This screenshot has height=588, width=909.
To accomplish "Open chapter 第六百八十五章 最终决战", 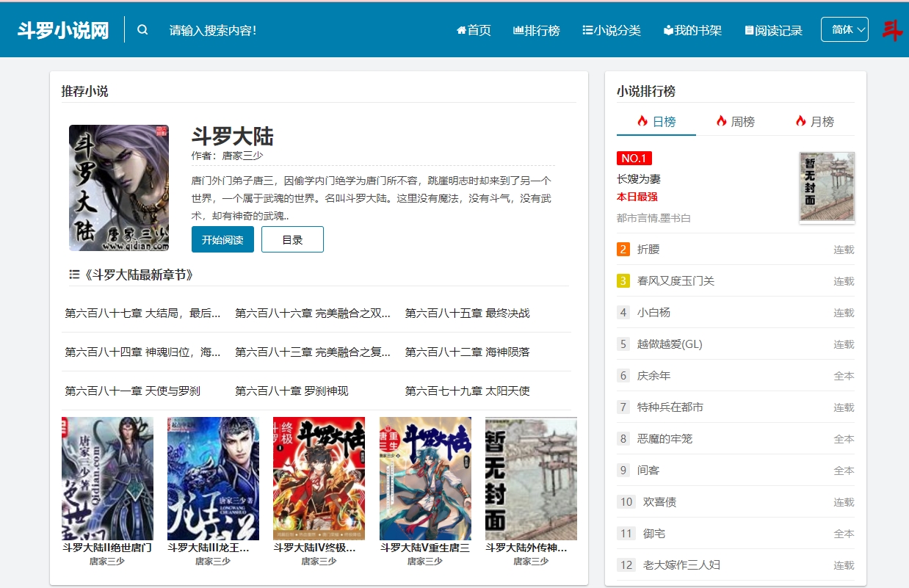I will coord(468,313).
